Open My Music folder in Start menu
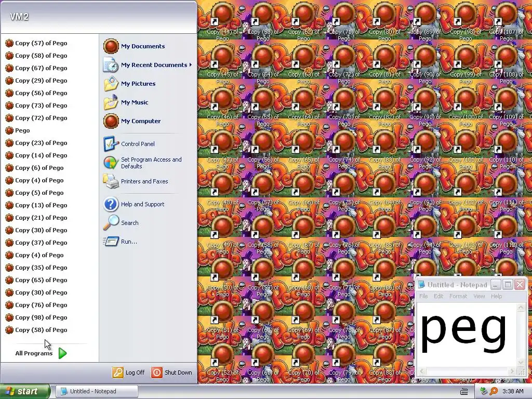The image size is (532, 399). [x=126, y=102]
